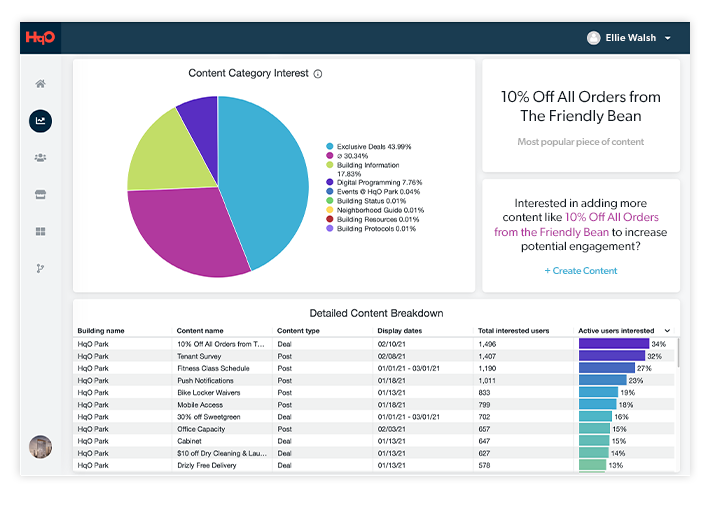
Task: Sort by Building name column header
Action: [101, 331]
